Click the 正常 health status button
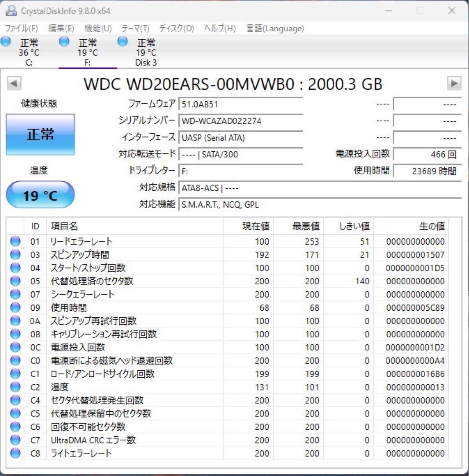The width and height of the screenshot is (469, 476). click(x=41, y=134)
